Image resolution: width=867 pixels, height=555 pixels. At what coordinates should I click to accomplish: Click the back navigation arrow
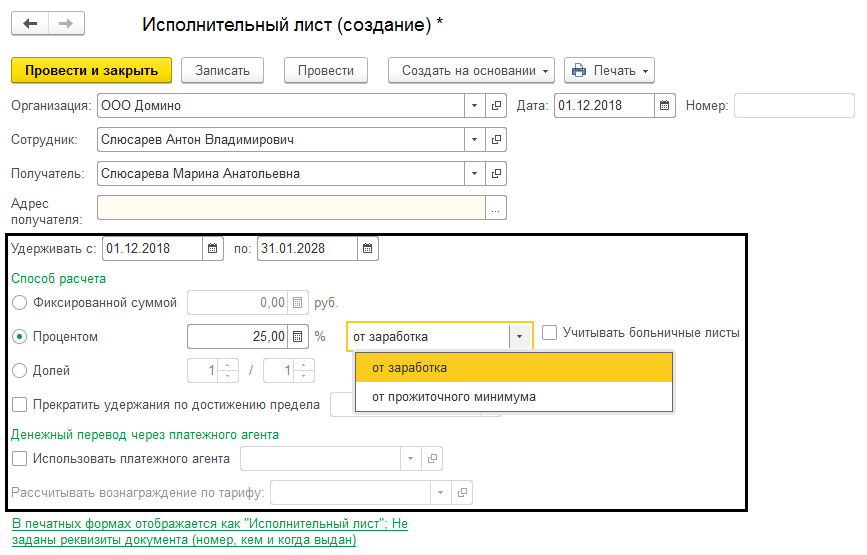(30, 24)
